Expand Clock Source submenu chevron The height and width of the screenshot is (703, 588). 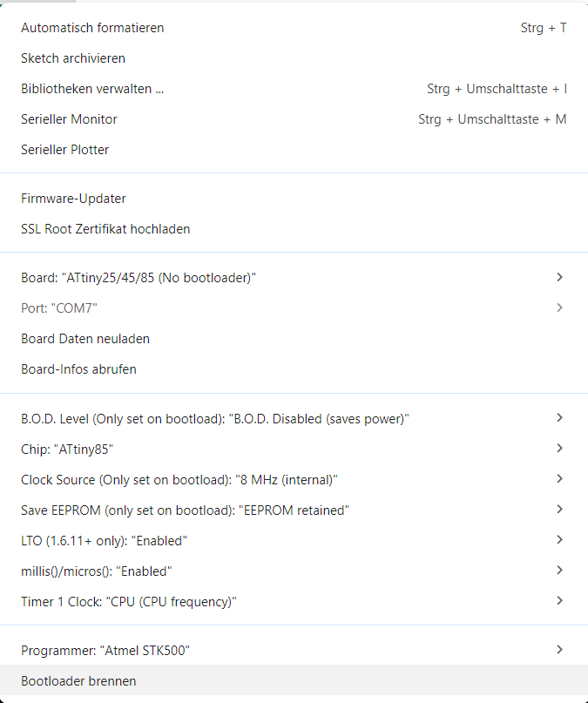[x=559, y=479]
